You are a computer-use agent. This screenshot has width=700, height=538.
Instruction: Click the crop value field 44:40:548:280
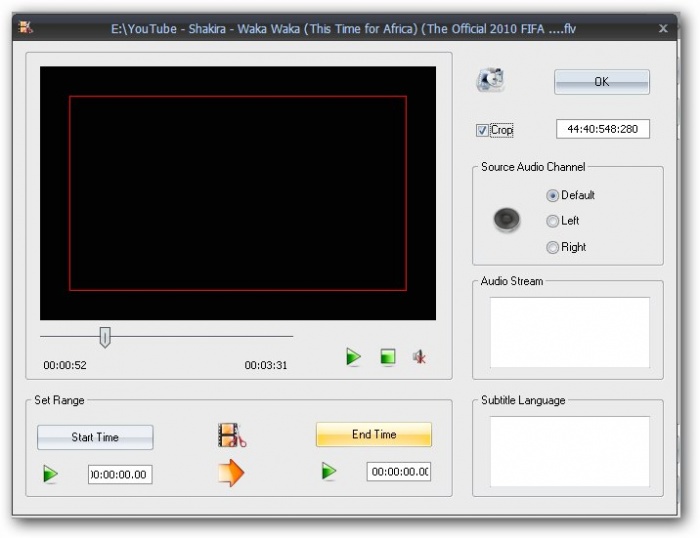click(603, 129)
